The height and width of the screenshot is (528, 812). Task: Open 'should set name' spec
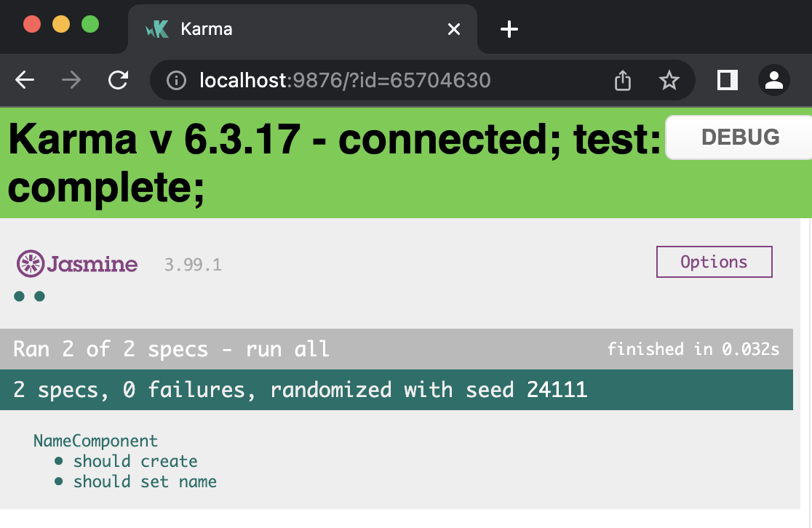pyautogui.click(x=145, y=482)
